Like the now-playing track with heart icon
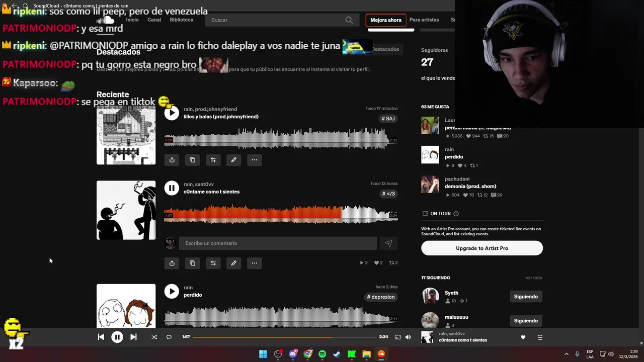The width and height of the screenshot is (644, 362). [x=523, y=337]
